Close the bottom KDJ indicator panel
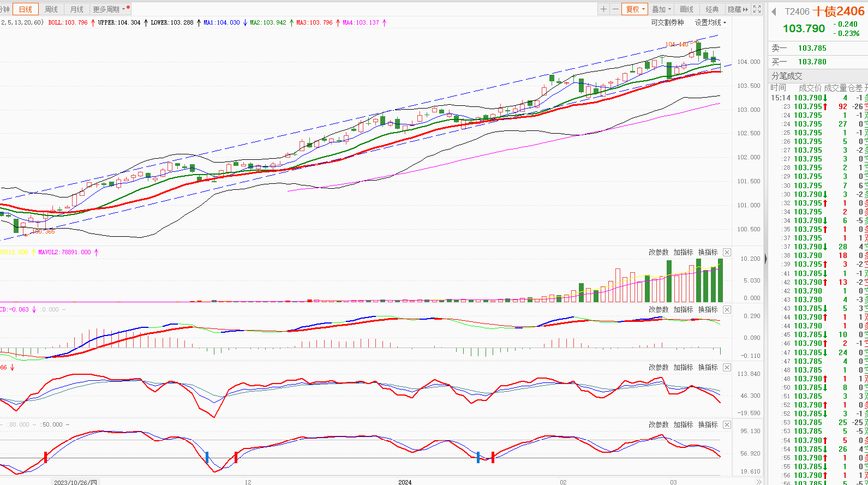 click(727, 424)
